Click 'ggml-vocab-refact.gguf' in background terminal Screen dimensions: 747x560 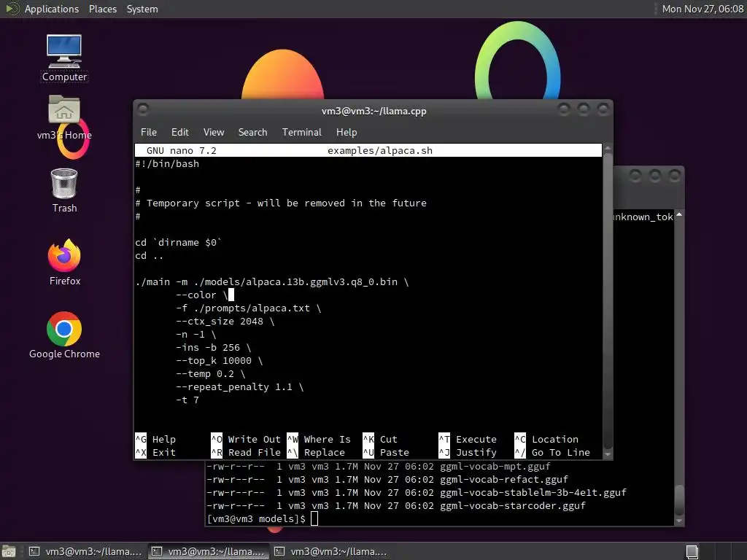pos(504,480)
